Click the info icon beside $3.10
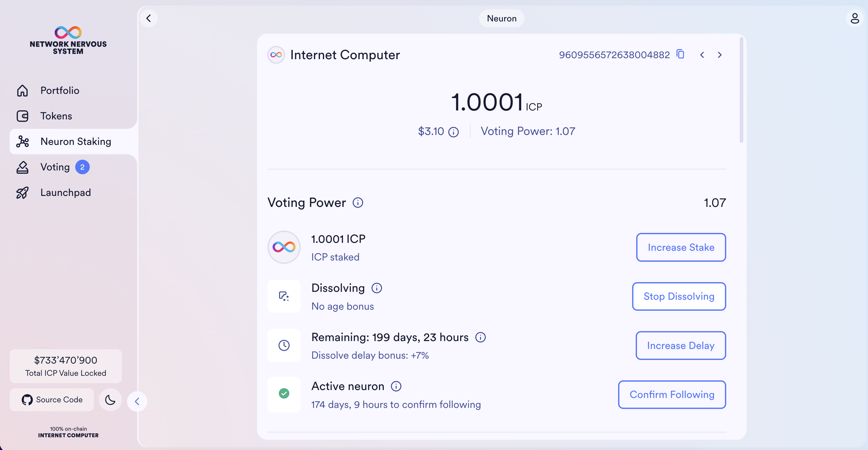 coord(454,132)
